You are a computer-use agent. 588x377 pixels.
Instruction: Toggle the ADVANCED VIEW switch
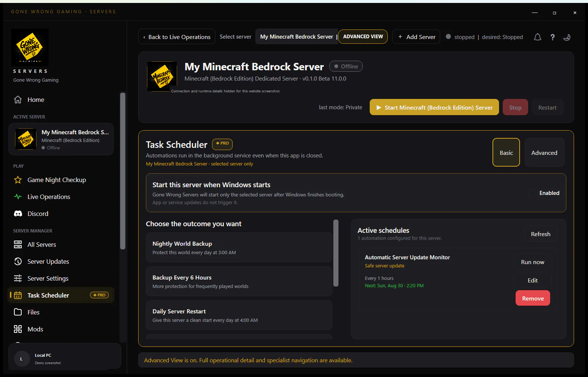coord(363,37)
